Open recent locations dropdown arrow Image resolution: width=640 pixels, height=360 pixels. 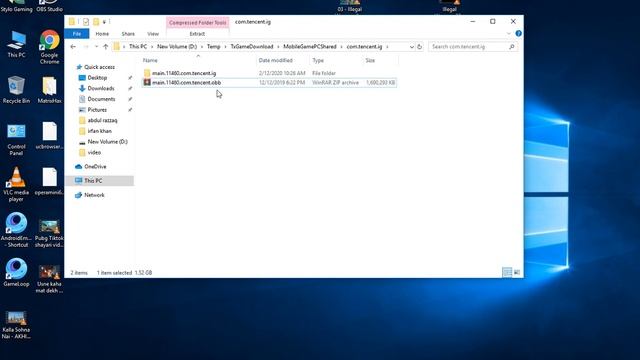point(96,47)
